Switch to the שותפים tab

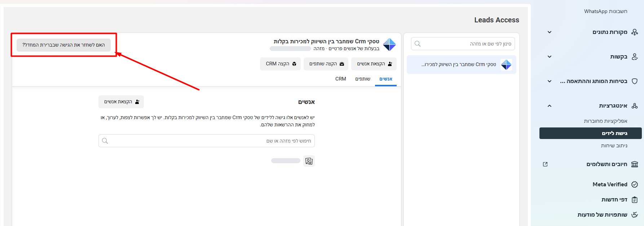pyautogui.click(x=363, y=79)
